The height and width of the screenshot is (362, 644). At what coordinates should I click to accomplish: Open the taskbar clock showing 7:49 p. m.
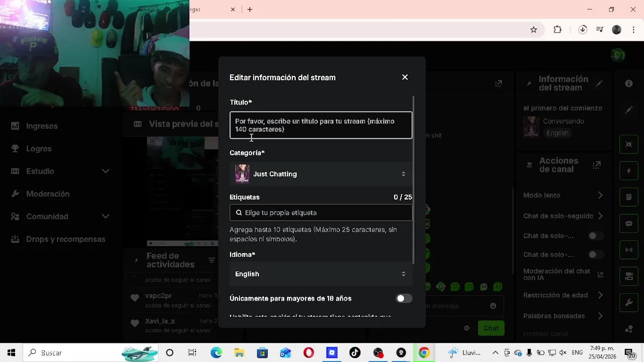tap(602, 353)
